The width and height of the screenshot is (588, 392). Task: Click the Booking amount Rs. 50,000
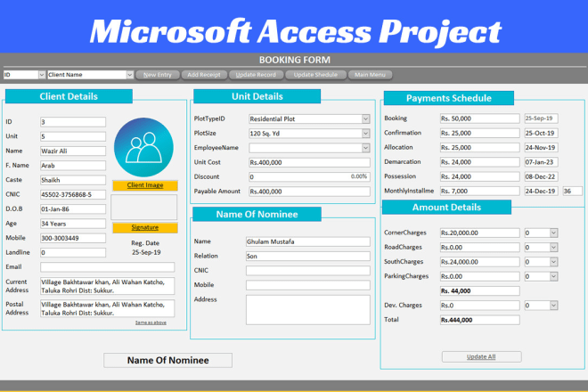tap(479, 118)
